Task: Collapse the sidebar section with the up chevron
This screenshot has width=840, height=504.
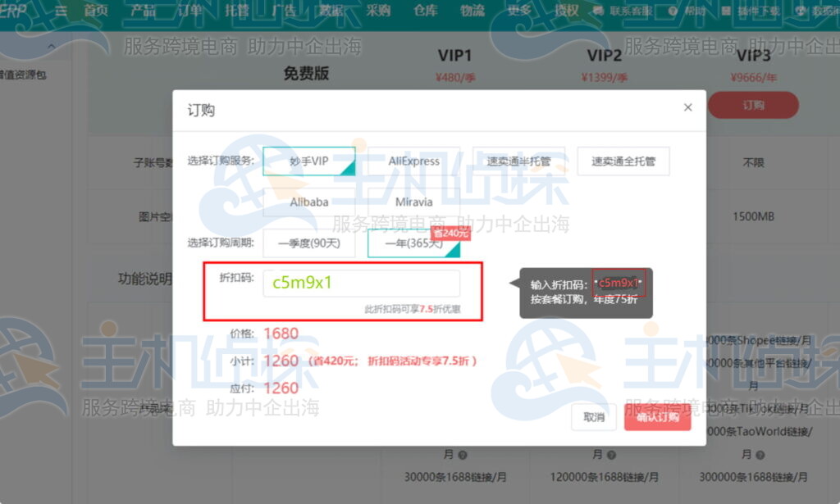Action: tap(52, 47)
